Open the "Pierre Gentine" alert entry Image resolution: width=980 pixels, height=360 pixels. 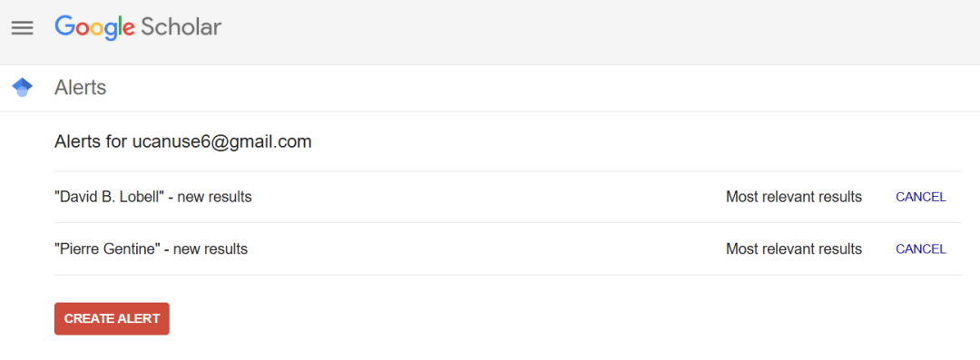[x=152, y=248]
